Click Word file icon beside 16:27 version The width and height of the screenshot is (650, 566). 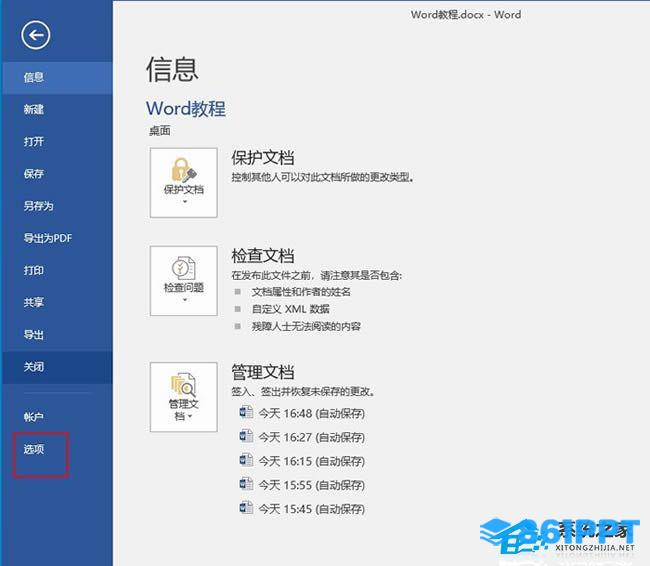[x=246, y=436]
